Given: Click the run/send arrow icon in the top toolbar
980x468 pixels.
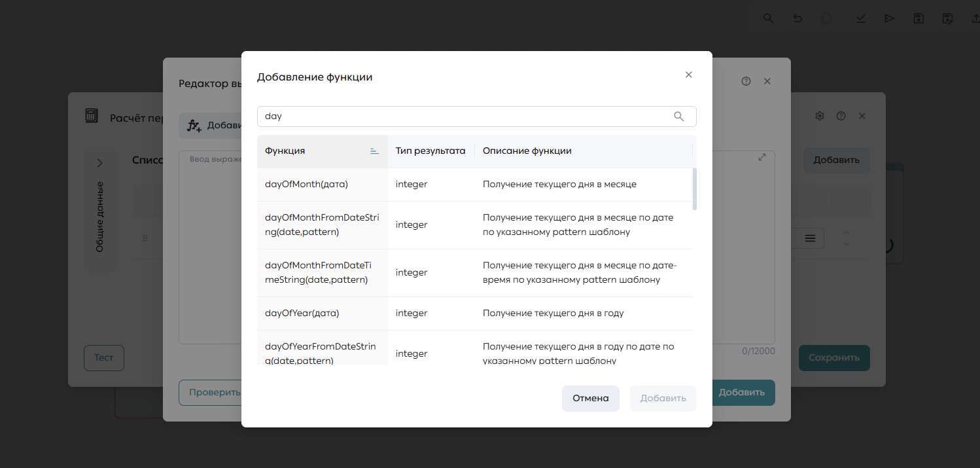Looking at the screenshot, I should pyautogui.click(x=890, y=18).
